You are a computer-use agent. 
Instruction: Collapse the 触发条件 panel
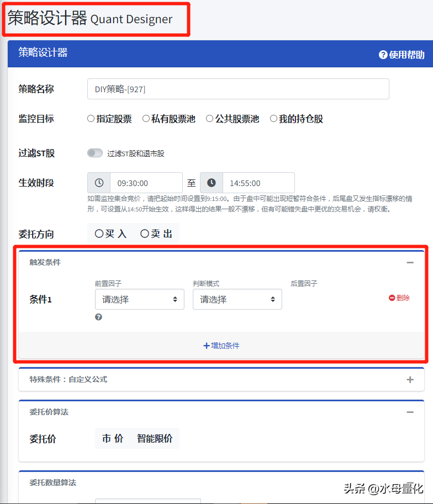tap(410, 263)
